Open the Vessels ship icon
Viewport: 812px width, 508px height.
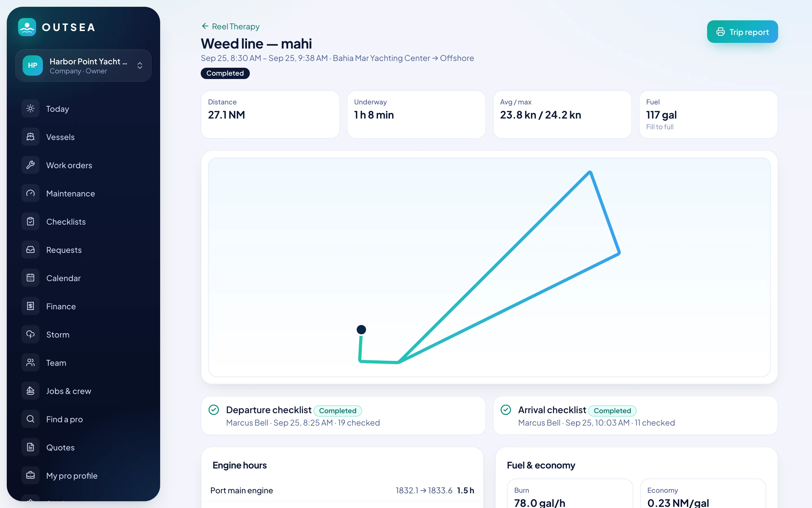coord(30,137)
